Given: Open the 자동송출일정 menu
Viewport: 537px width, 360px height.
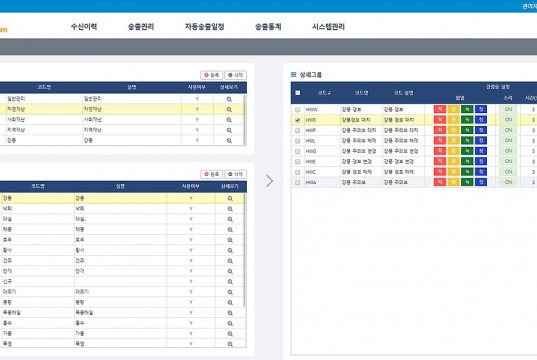Looking at the screenshot, I should point(204,27).
